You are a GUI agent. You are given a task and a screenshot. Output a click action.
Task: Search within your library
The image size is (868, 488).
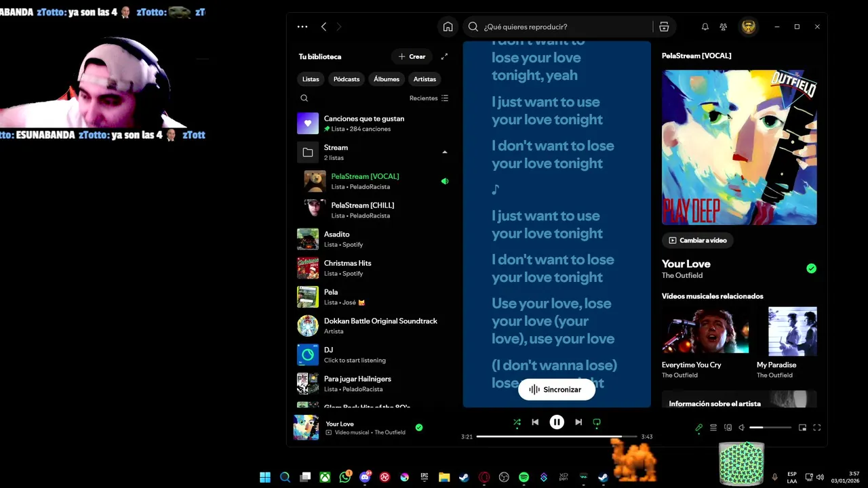point(304,98)
